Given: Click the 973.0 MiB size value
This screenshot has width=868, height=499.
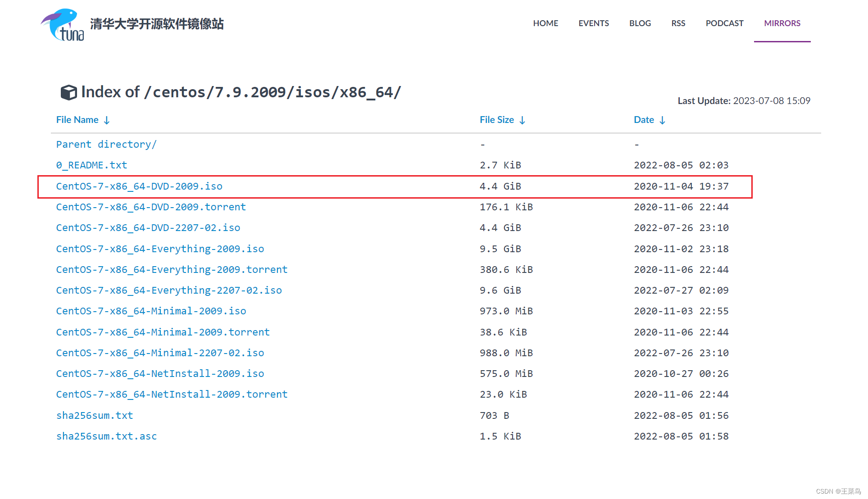Looking at the screenshot, I should pyautogui.click(x=506, y=311).
